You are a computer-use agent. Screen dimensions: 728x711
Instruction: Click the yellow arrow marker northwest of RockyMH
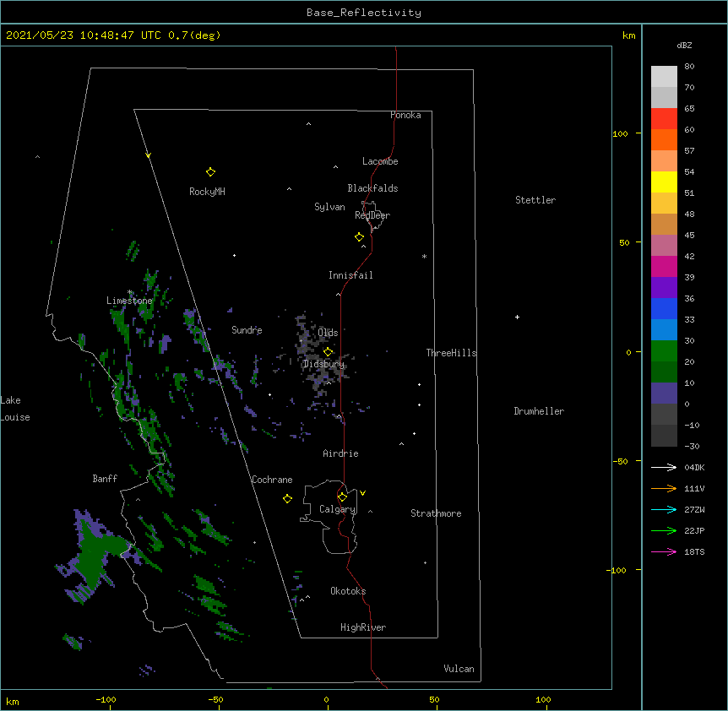(148, 155)
